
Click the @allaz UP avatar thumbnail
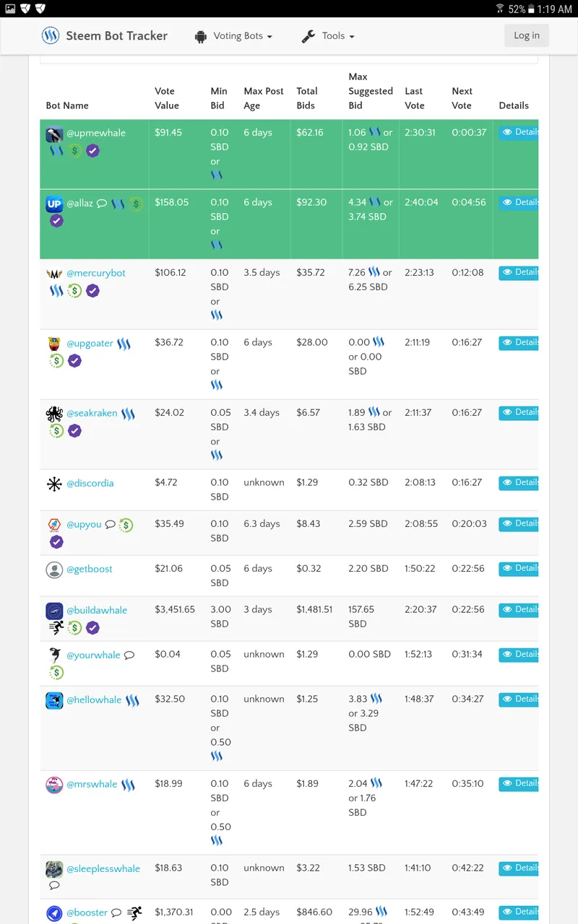(54, 204)
